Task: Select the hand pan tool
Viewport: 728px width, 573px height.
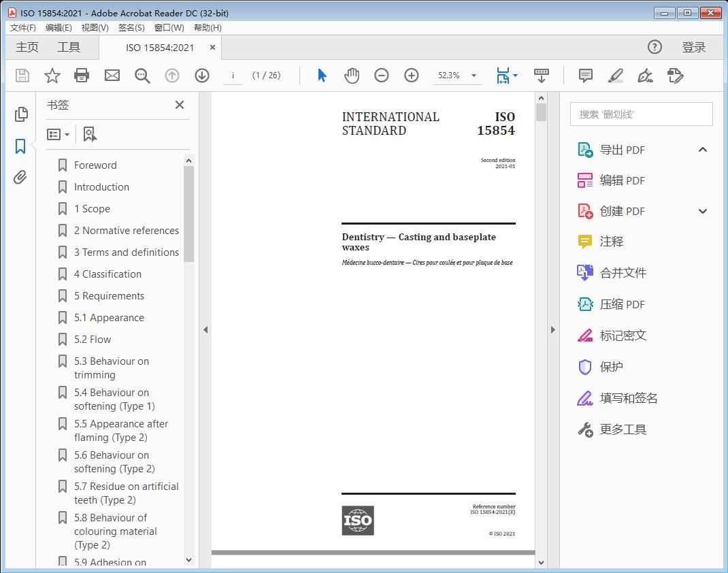Action: coord(352,76)
